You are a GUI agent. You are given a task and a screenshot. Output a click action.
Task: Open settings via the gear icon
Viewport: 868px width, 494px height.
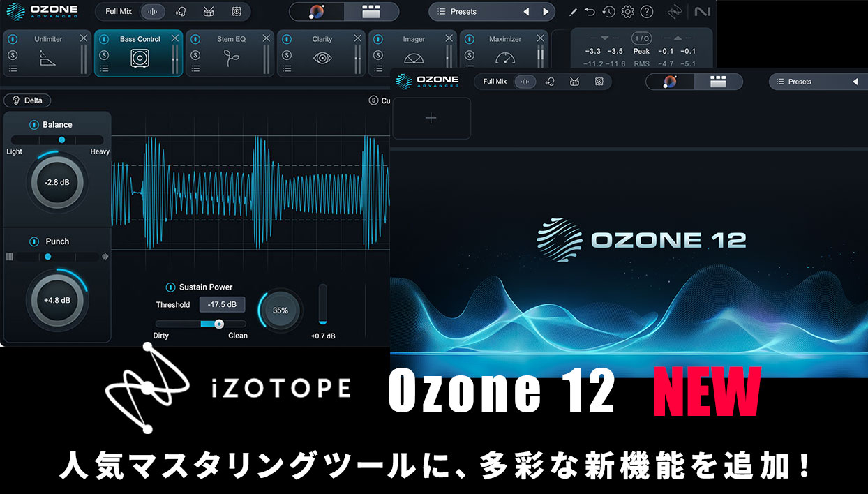click(x=627, y=12)
